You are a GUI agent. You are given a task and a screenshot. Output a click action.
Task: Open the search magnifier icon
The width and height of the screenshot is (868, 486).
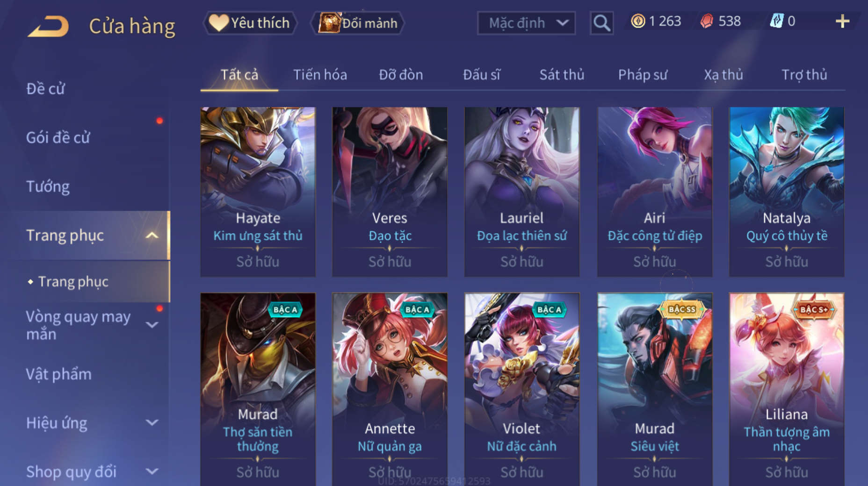click(x=601, y=22)
